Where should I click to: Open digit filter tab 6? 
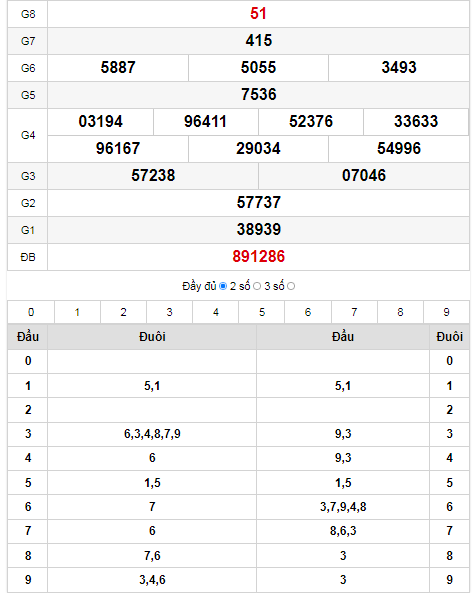[x=308, y=312]
